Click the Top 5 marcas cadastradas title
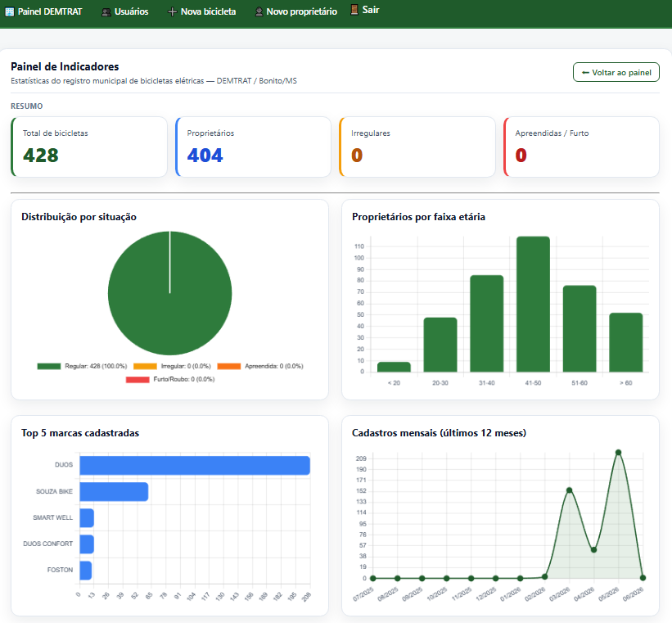Image resolution: width=672 pixels, height=623 pixels. [x=80, y=433]
